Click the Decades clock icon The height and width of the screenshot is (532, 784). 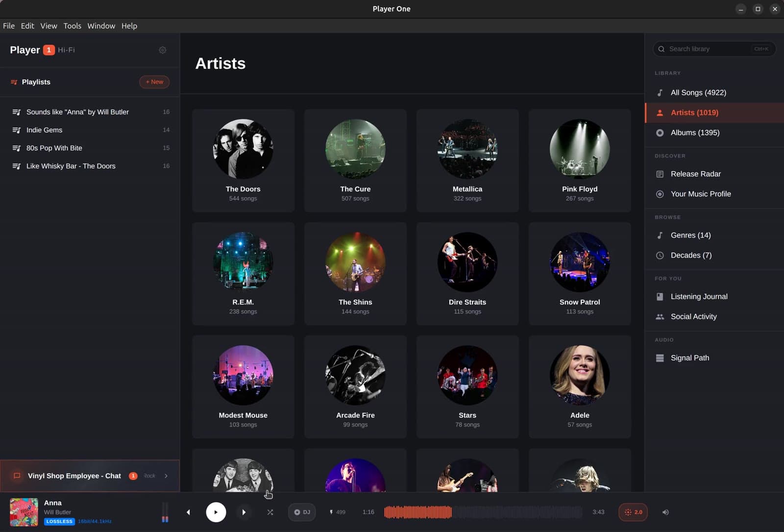tap(660, 255)
